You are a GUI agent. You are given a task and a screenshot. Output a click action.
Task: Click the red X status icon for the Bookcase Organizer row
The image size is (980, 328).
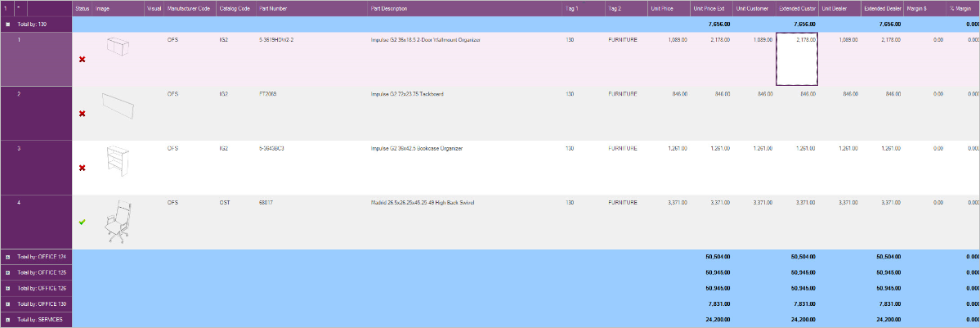click(x=82, y=168)
